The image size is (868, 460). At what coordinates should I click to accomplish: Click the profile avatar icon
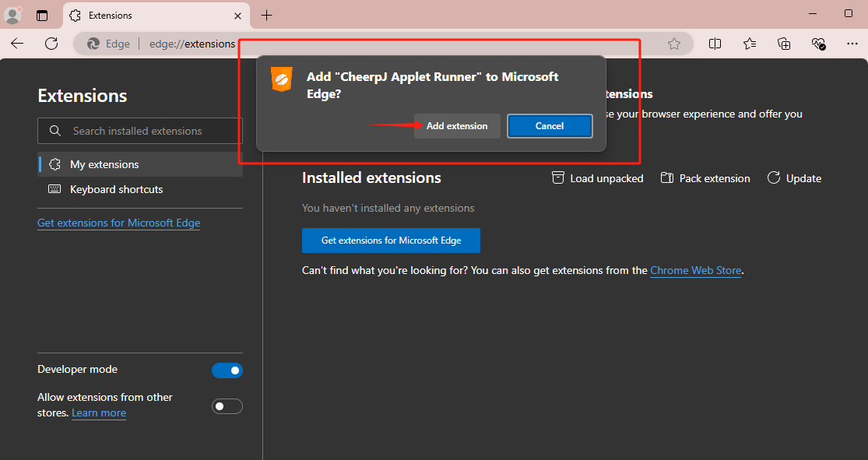(x=13, y=15)
